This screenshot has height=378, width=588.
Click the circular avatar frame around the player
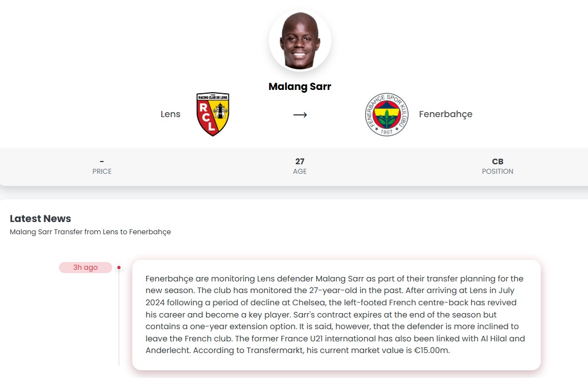click(x=300, y=40)
